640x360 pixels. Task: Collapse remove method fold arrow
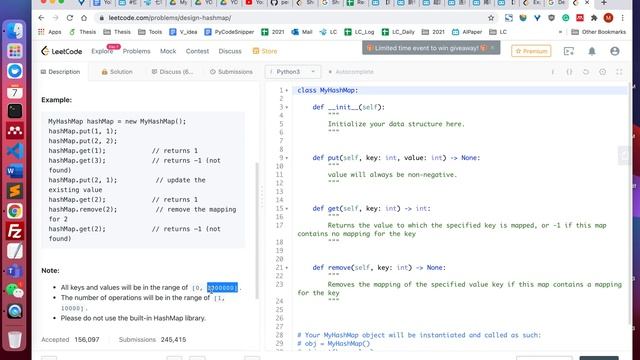click(287, 268)
